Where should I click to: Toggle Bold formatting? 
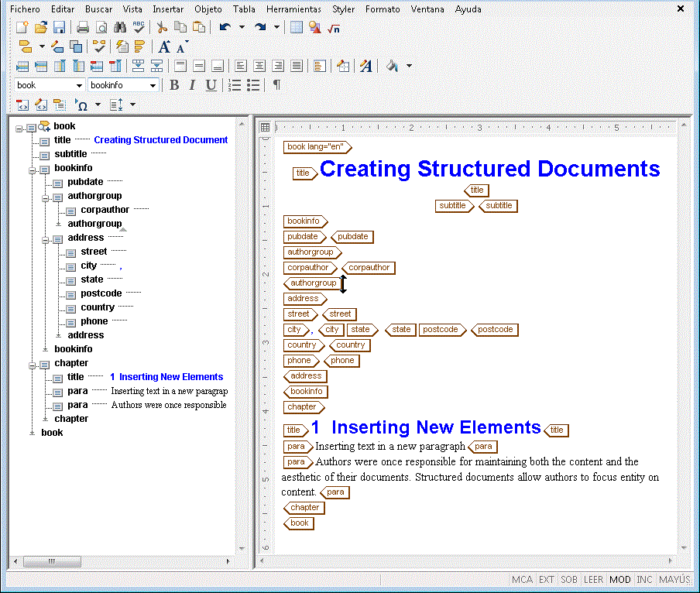click(174, 85)
